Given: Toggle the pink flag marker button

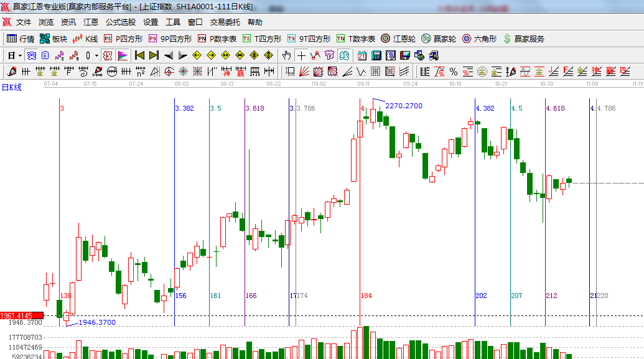Looking at the screenshot, I should (123, 55).
